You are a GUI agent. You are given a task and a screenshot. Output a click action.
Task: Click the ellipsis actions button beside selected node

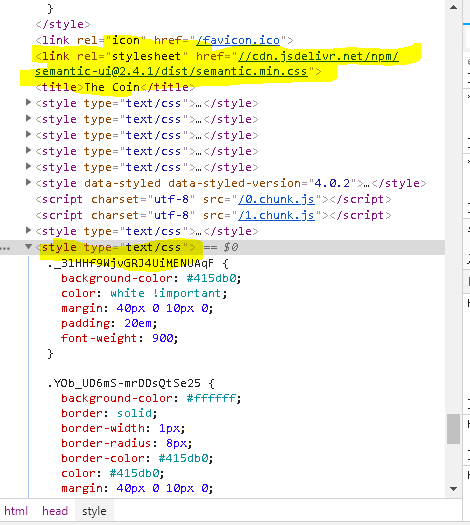5,248
